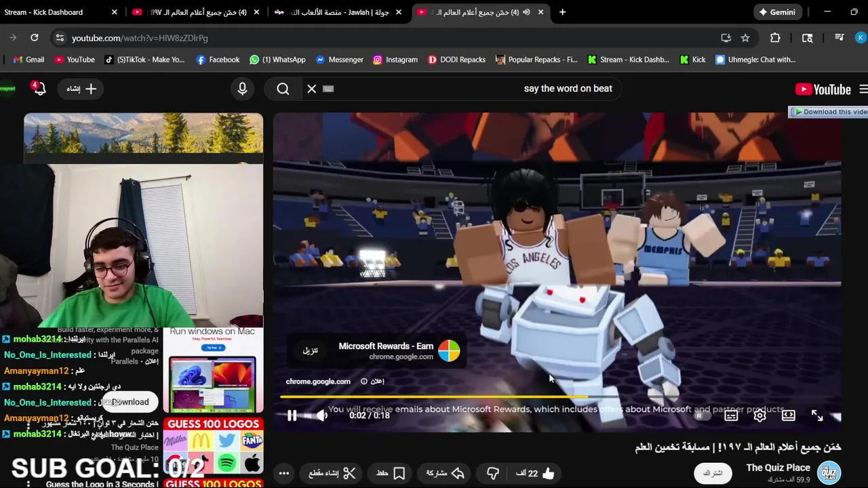Screen dimensions: 868x488
Task: Open YouTube notifications bell
Action: point(39,88)
